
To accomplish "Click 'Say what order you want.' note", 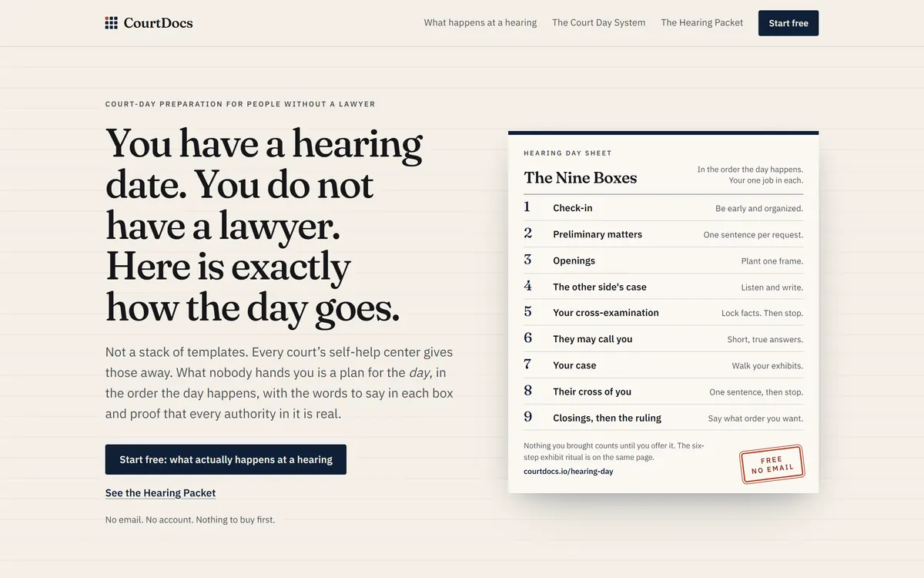I will [x=755, y=418].
